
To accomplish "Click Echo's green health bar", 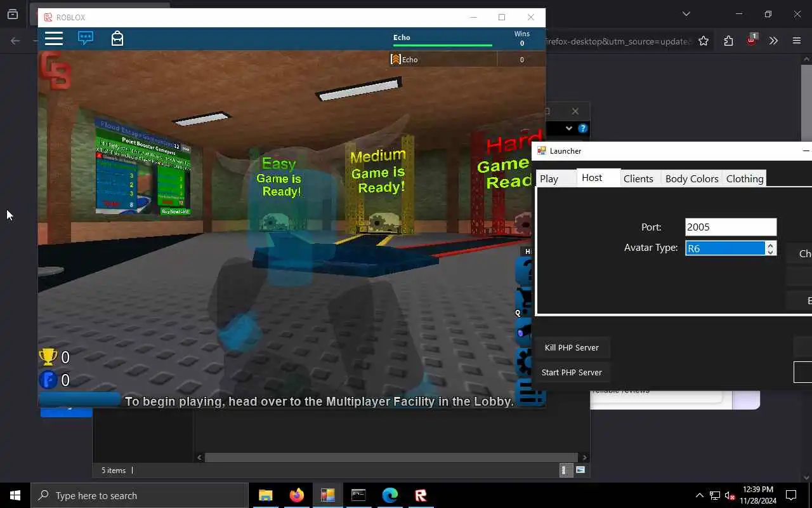I will click(x=443, y=45).
